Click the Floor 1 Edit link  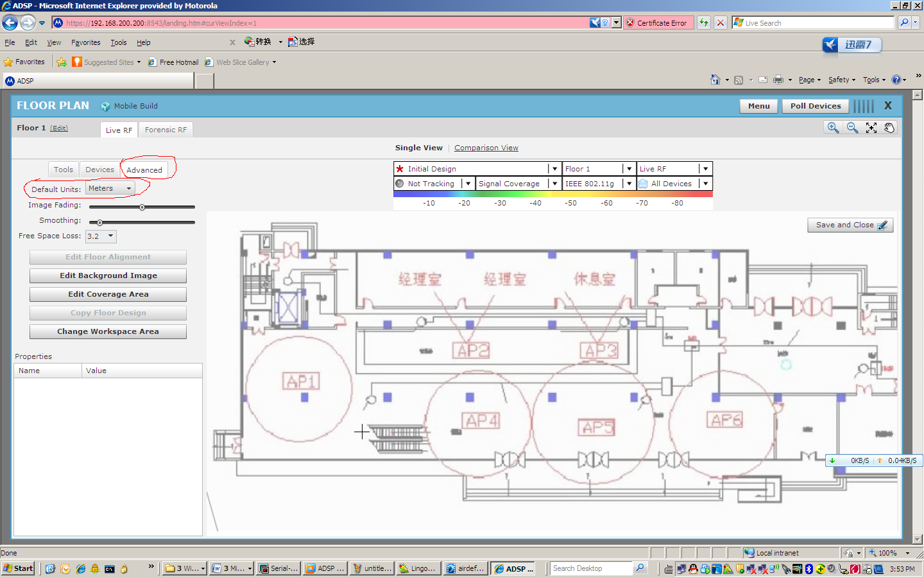(x=59, y=128)
